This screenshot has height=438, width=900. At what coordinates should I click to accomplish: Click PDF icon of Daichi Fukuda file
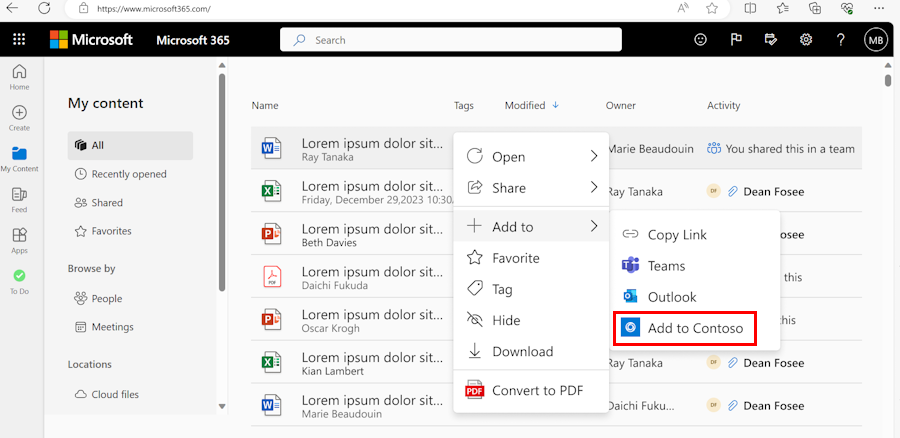270,277
